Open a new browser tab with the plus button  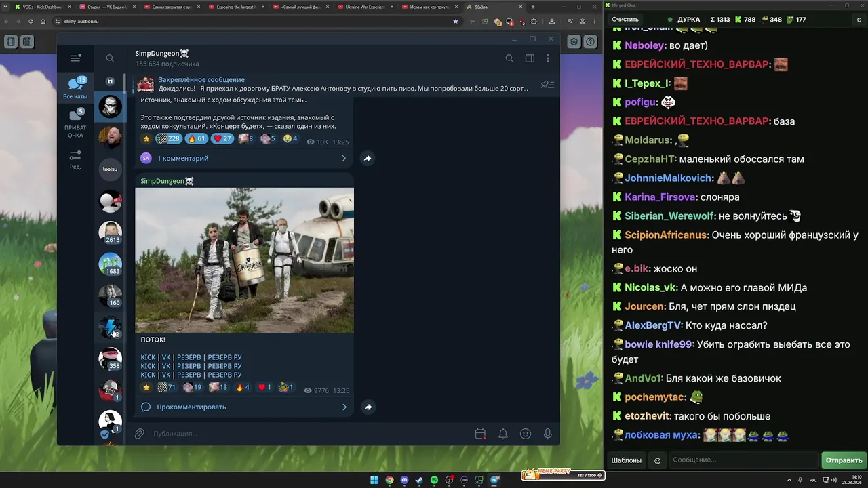533,7
